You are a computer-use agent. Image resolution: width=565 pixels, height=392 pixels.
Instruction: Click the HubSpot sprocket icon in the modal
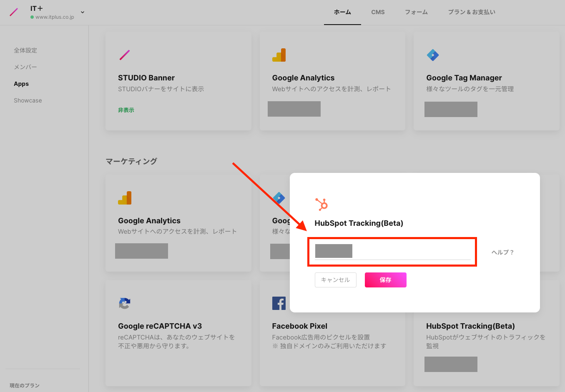tap(321, 204)
